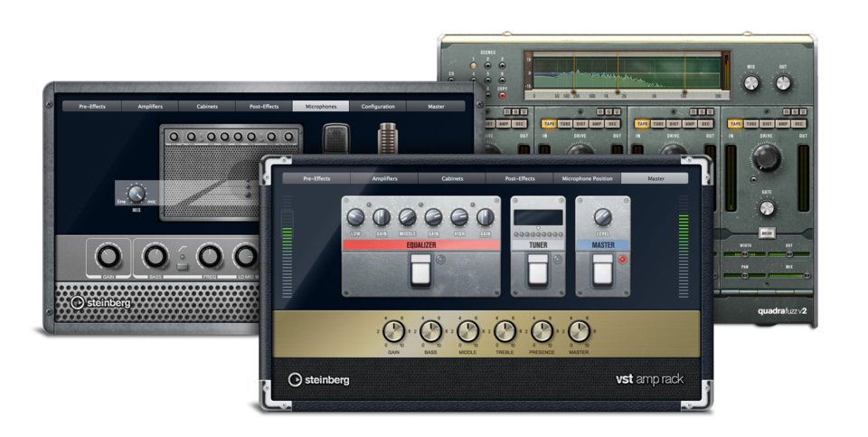Select DIST mode in band above GATE

[767, 124]
